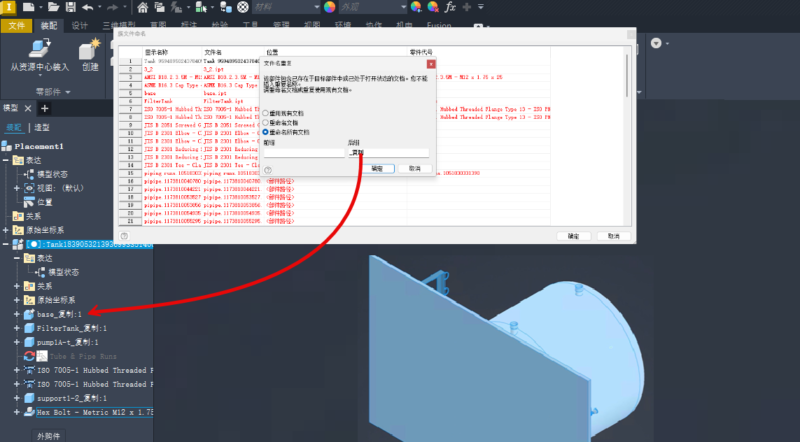Click the adjust appearance color icon in toolbar

416,7
